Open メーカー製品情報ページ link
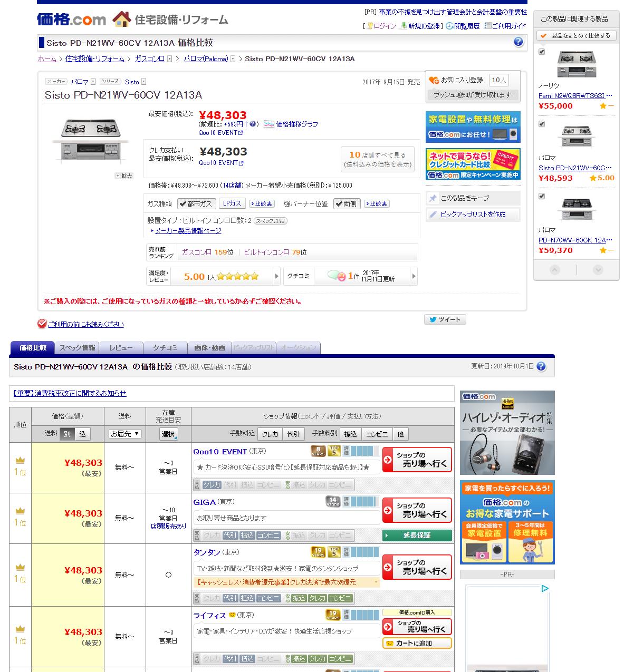This screenshot has width=624, height=672. point(188,231)
